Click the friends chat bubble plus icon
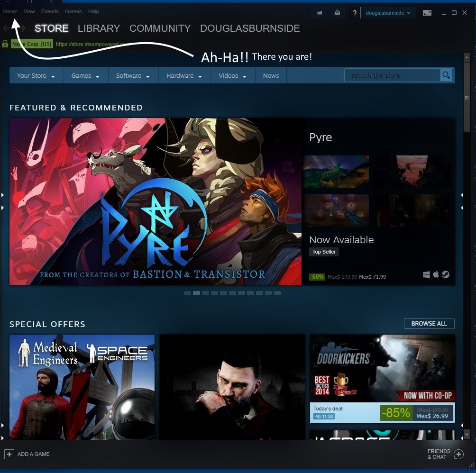 [x=459, y=455]
